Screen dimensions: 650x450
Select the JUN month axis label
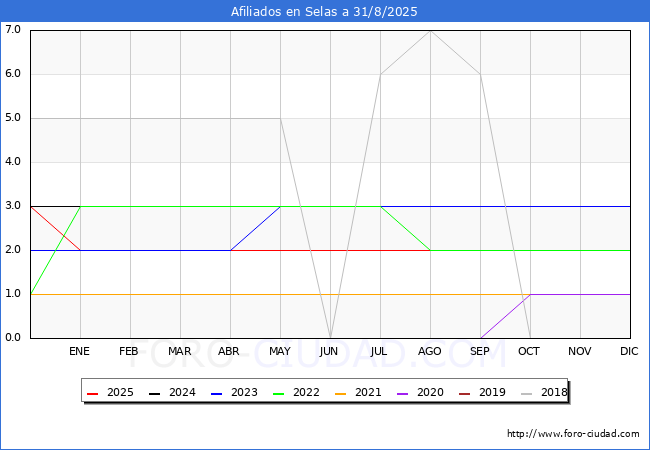point(329,351)
